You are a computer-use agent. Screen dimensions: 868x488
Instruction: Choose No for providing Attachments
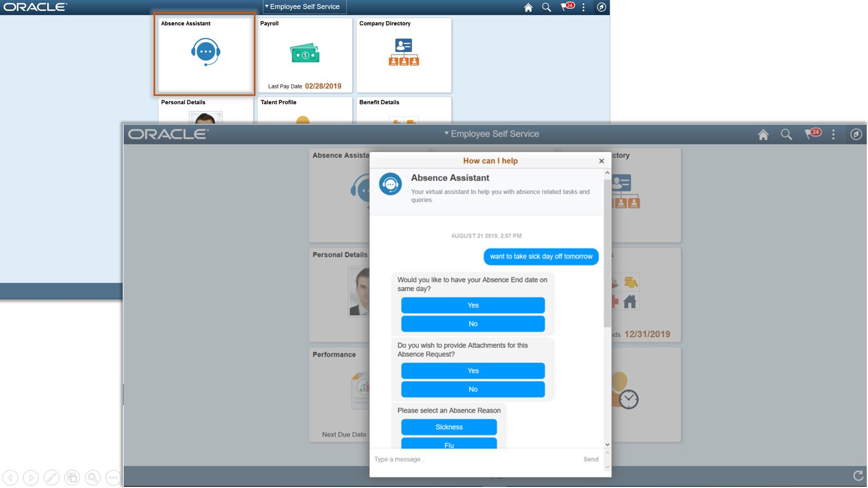(x=473, y=389)
